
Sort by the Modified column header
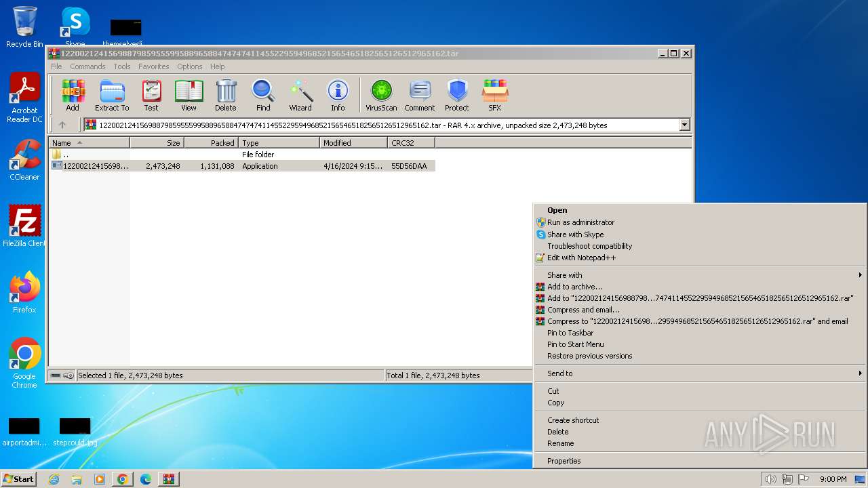(x=353, y=143)
